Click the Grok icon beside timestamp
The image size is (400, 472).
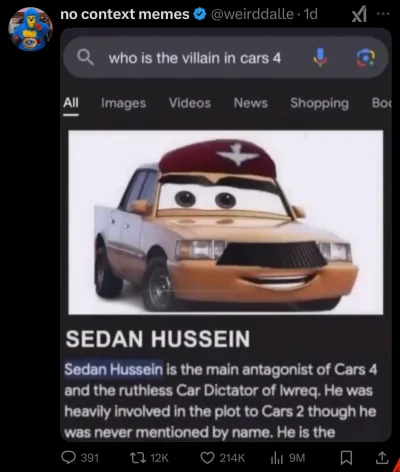click(x=359, y=15)
